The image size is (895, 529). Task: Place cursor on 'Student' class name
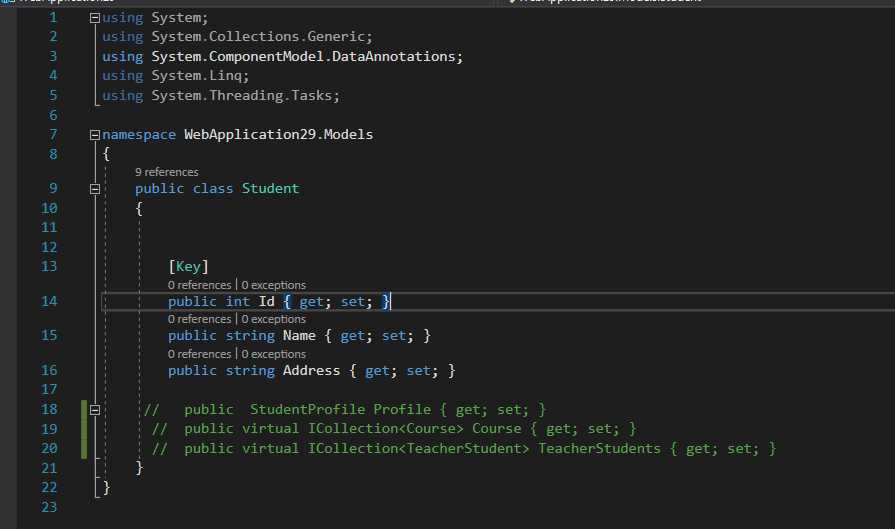(270, 188)
